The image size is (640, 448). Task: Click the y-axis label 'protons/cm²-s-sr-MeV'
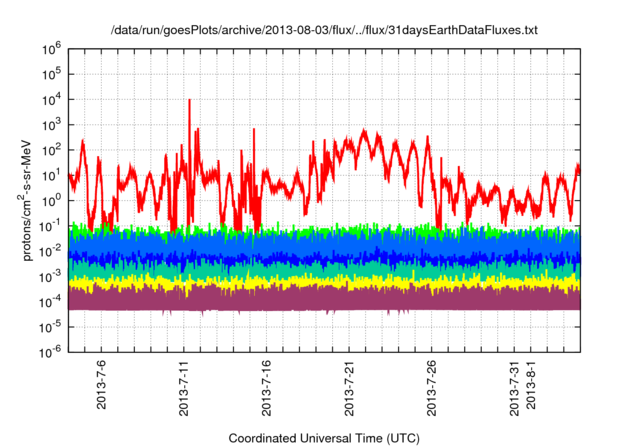point(25,200)
